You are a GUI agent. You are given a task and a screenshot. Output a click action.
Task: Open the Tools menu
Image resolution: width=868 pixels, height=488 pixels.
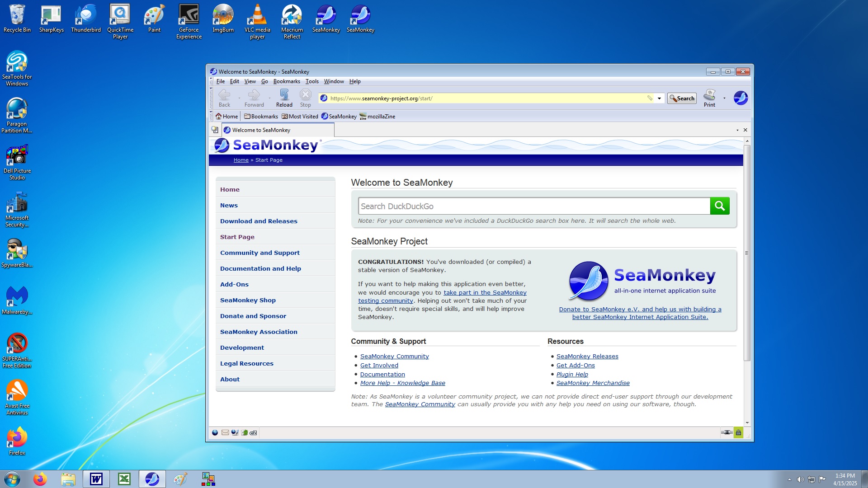click(x=312, y=81)
